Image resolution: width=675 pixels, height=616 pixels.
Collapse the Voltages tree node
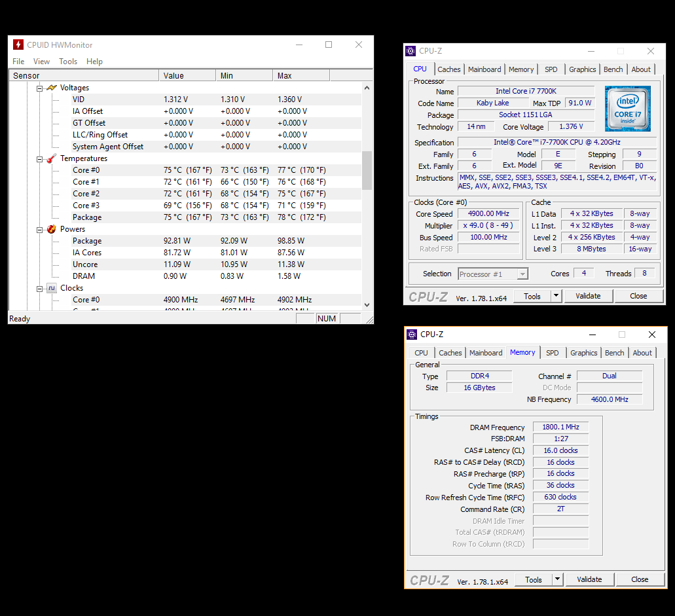pyautogui.click(x=39, y=88)
